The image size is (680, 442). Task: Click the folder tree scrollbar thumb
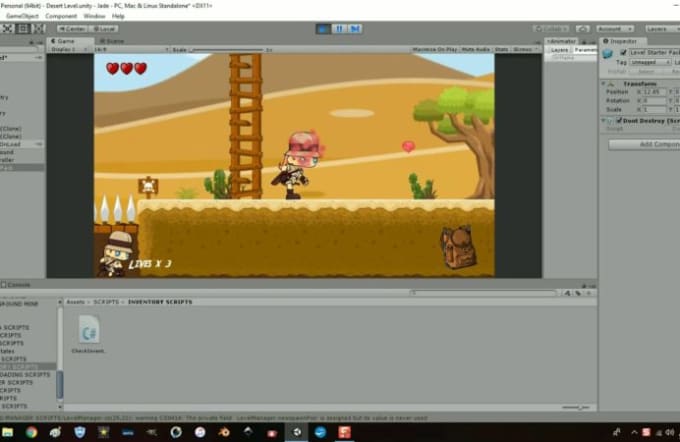coord(60,384)
